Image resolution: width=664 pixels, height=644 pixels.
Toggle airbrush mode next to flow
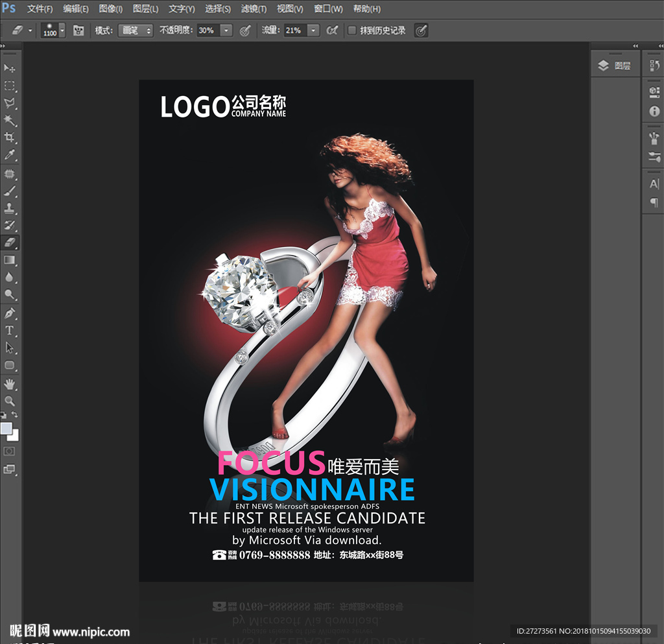tap(333, 30)
